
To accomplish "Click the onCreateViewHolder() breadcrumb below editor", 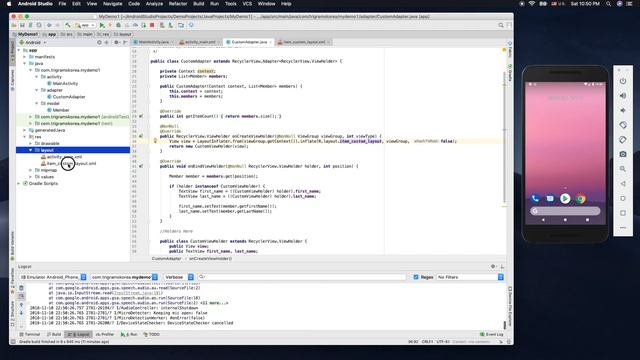I will [x=210, y=259].
